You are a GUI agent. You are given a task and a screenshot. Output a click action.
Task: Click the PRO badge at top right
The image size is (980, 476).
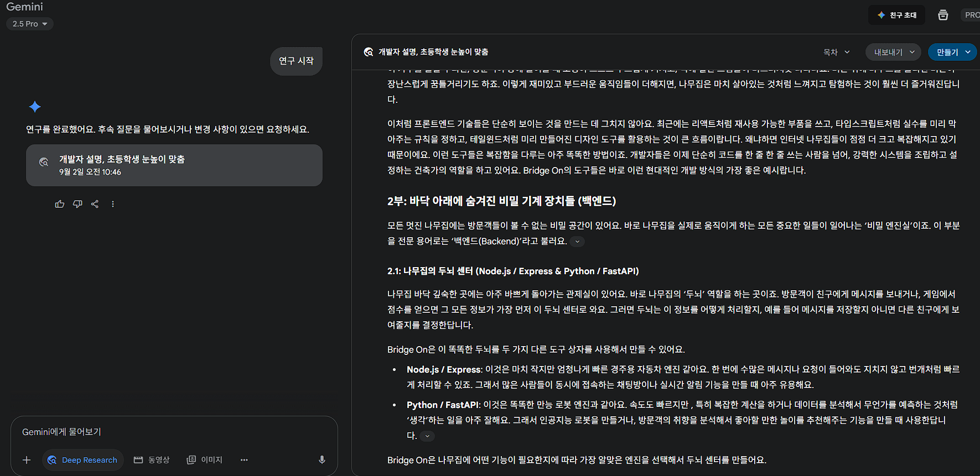point(972,15)
